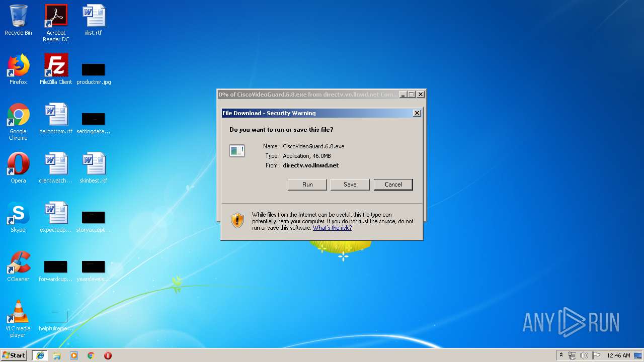Select the barbottom.rtf document
This screenshot has width=644, height=362.
[56, 119]
